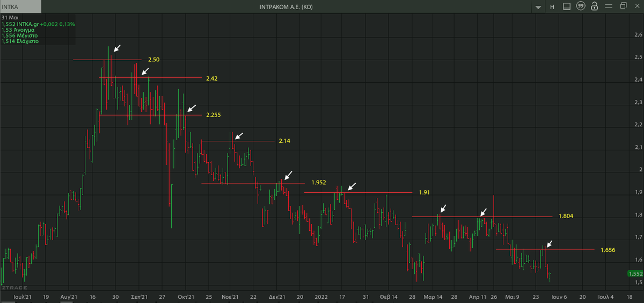644x303 pixels.
Task: Click the 2022 label on time axis
Action: coord(321,296)
